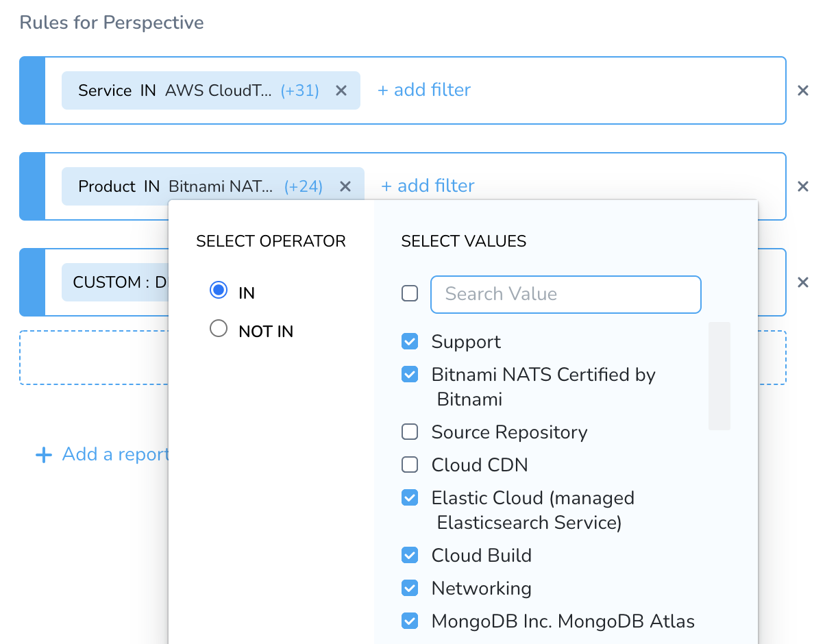
Task: Delete the first rule row with Service filter
Action: click(x=803, y=90)
